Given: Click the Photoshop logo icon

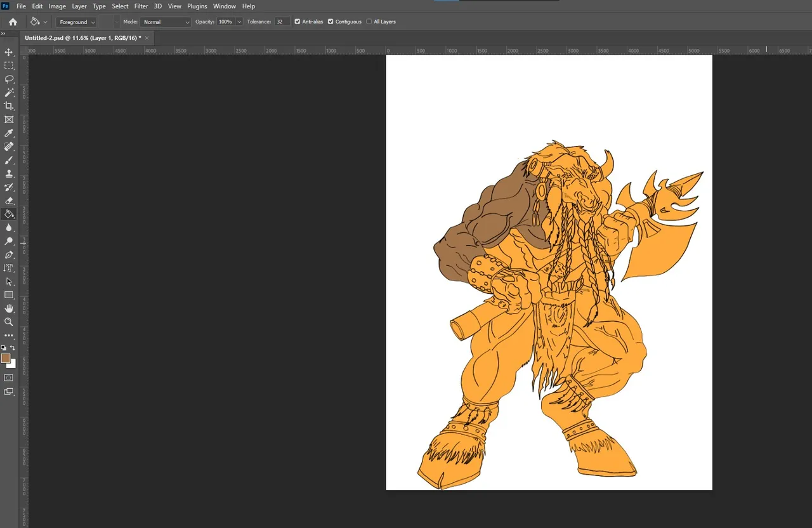Looking at the screenshot, I should point(5,6).
